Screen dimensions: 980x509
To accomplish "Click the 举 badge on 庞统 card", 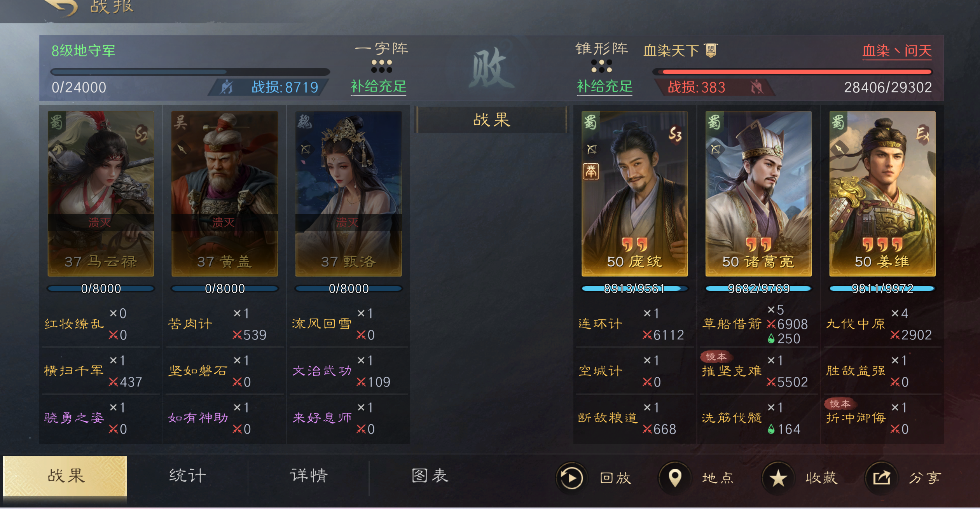I will 591,171.
